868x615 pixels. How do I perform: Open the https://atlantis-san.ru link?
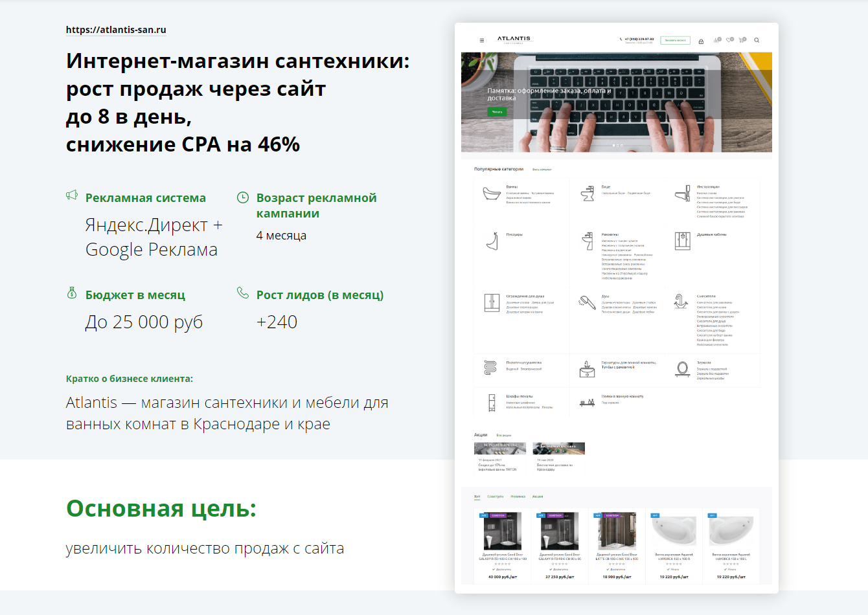[x=115, y=30]
